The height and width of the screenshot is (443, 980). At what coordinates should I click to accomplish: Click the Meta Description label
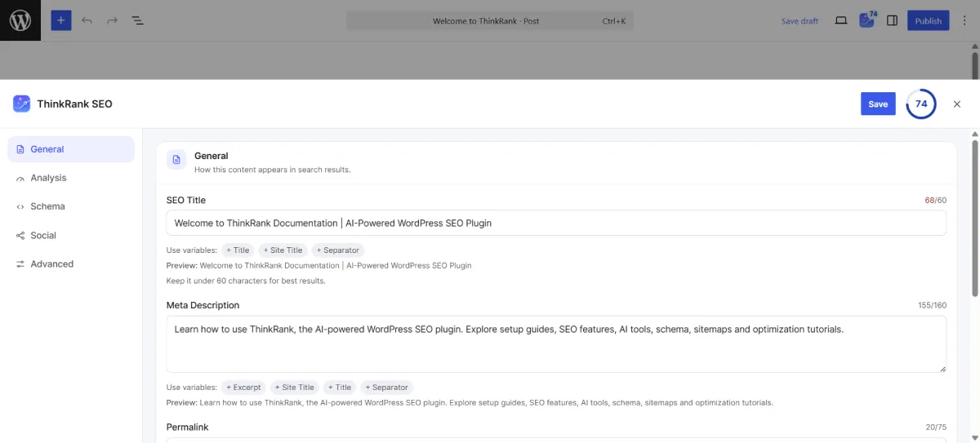pos(203,305)
